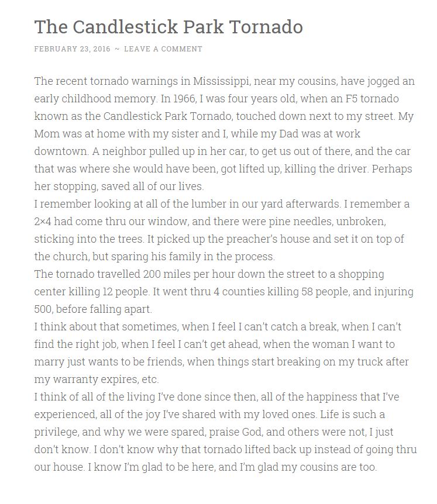Open The Candlestick Park Tornado post title

tap(168, 27)
